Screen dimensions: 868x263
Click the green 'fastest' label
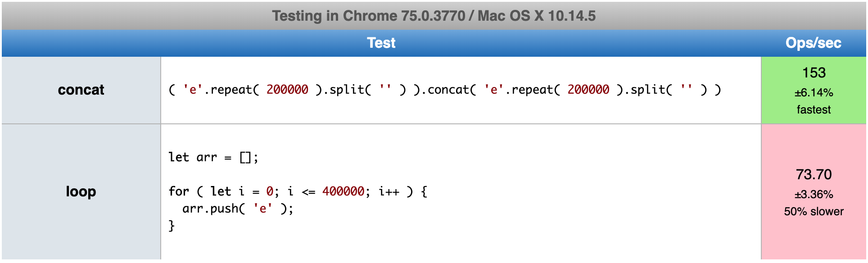pos(814,109)
